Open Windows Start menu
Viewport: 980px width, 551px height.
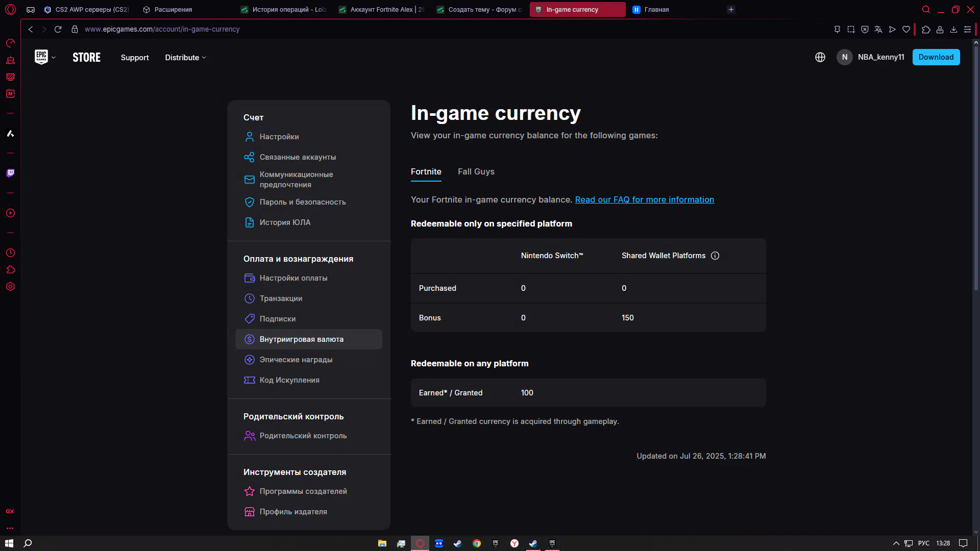pos(9,543)
